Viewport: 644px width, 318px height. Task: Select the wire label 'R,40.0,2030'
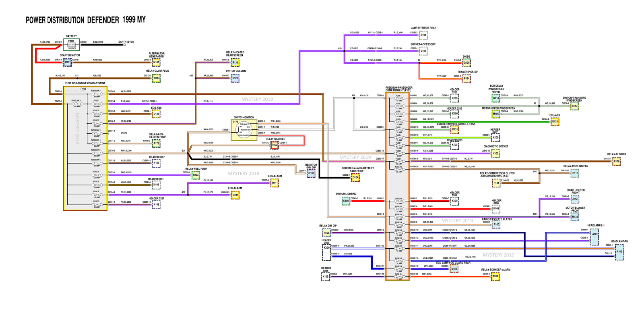[x=45, y=60]
